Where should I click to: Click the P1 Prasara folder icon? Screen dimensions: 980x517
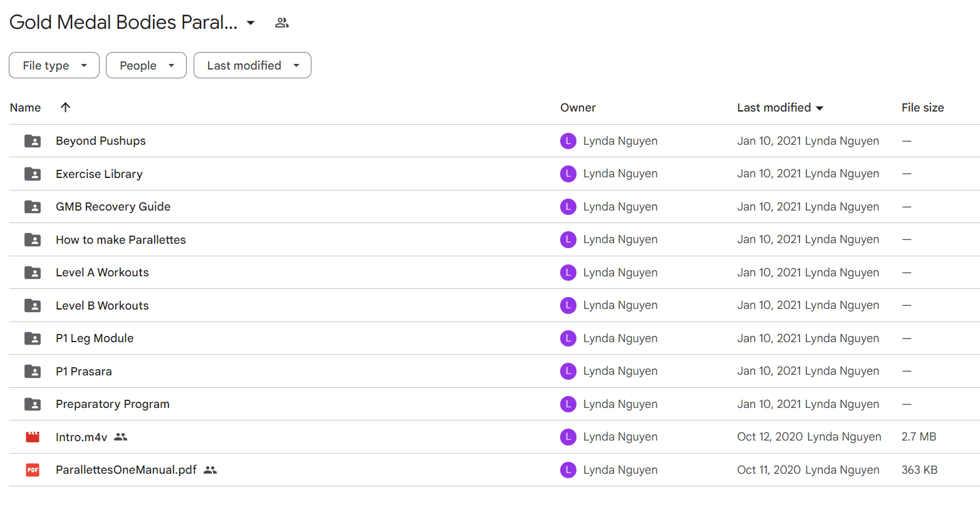click(x=33, y=371)
